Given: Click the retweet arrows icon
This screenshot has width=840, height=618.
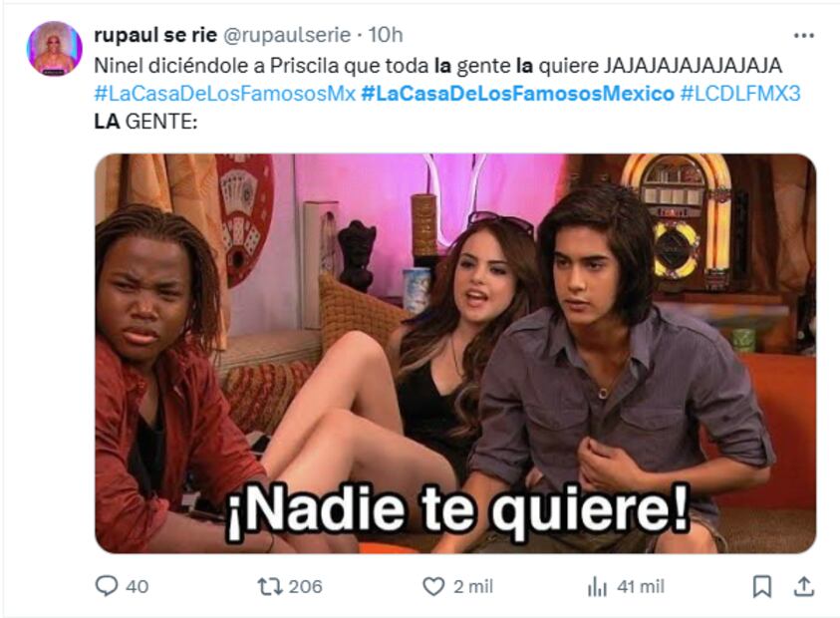Looking at the screenshot, I should point(270,586).
